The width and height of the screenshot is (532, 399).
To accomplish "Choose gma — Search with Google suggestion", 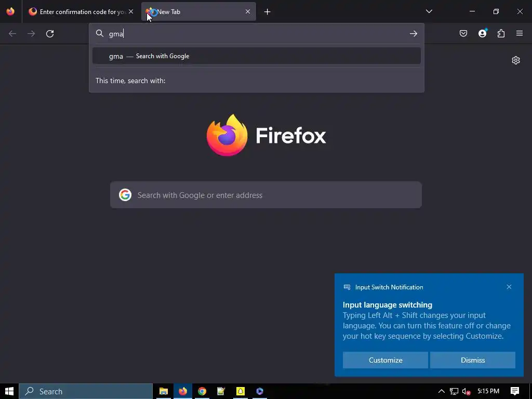I will pyautogui.click(x=256, y=56).
